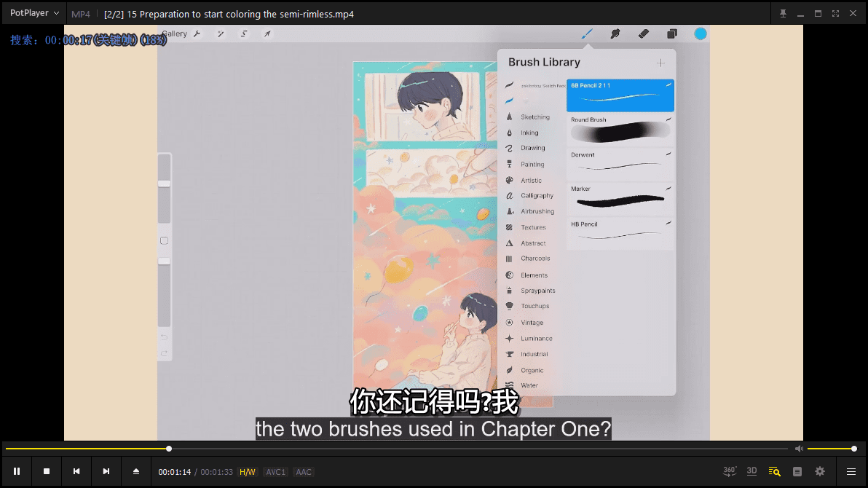
Task: Open the Drawing brush category
Action: (x=534, y=148)
